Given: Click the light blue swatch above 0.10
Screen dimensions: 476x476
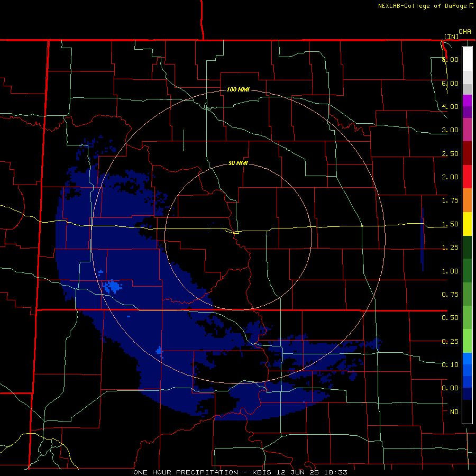Looking at the screenshot, I should (467, 359).
